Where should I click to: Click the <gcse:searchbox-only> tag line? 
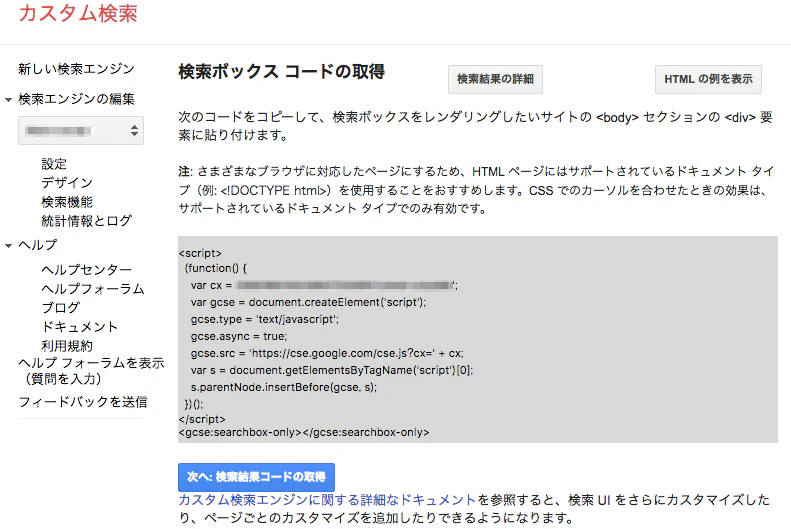click(304, 432)
